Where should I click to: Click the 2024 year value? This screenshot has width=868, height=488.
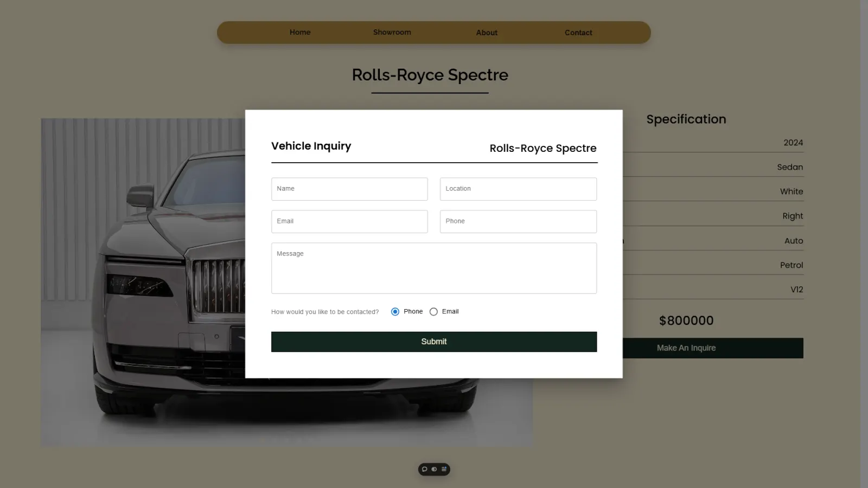(793, 143)
